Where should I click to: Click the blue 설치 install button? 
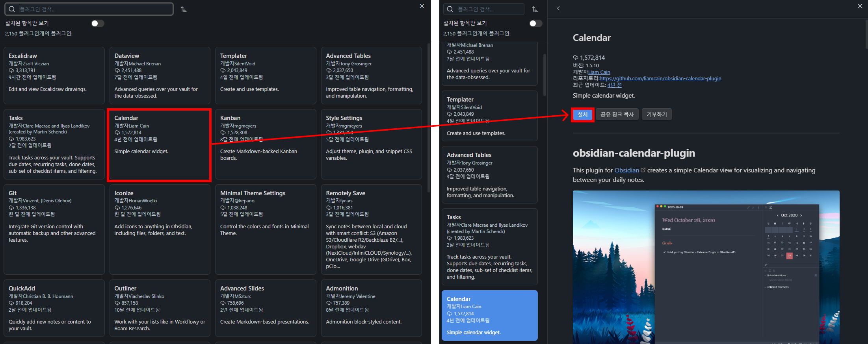pos(583,115)
